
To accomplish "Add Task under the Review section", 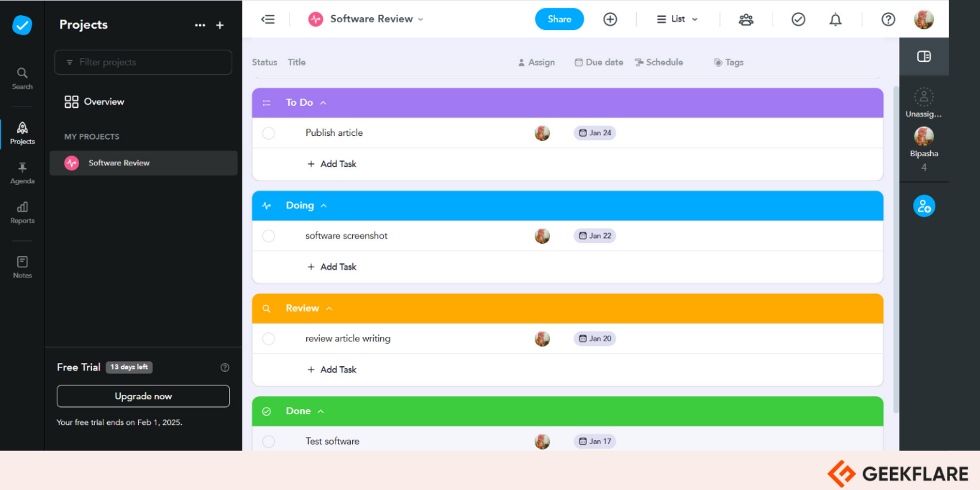I will (332, 369).
